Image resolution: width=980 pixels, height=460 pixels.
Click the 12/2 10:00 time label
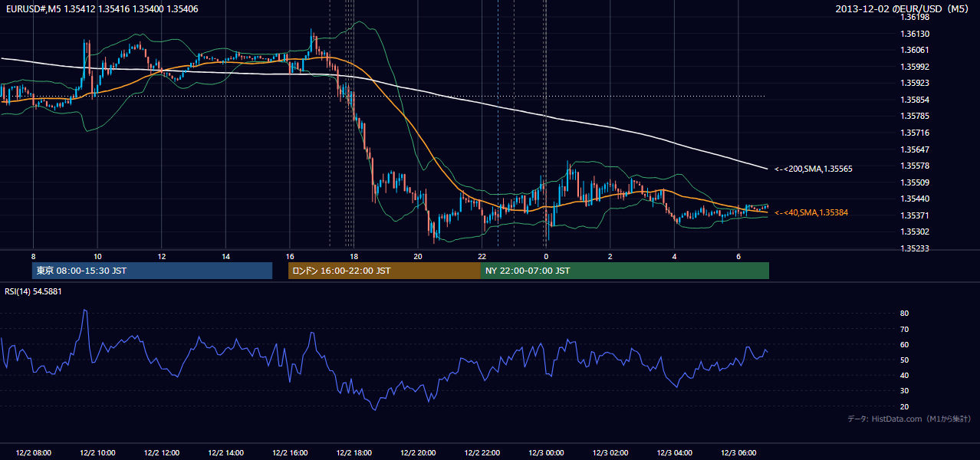click(x=97, y=452)
